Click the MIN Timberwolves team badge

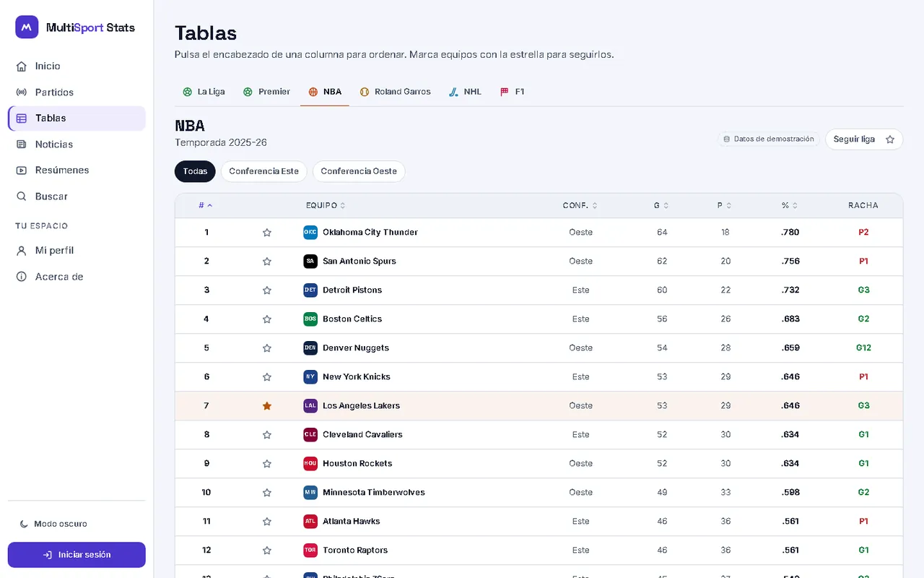[310, 493]
